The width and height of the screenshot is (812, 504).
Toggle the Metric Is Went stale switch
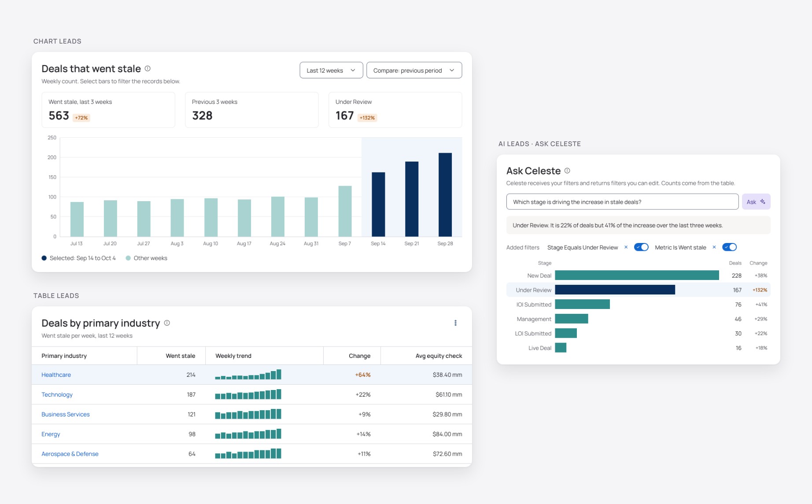pyautogui.click(x=729, y=247)
